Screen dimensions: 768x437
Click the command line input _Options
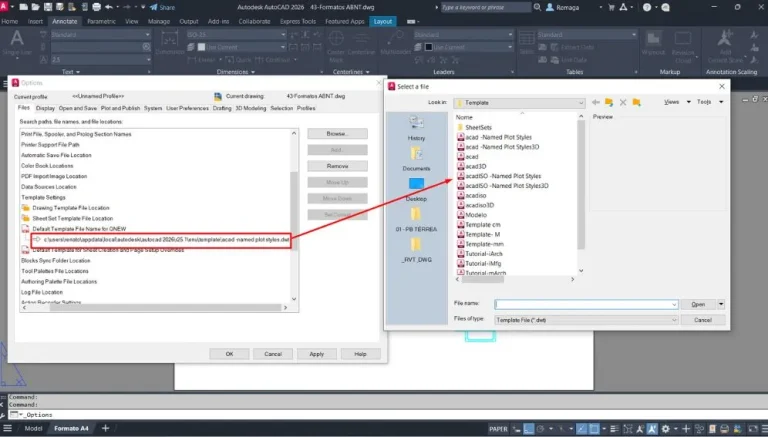387,414
